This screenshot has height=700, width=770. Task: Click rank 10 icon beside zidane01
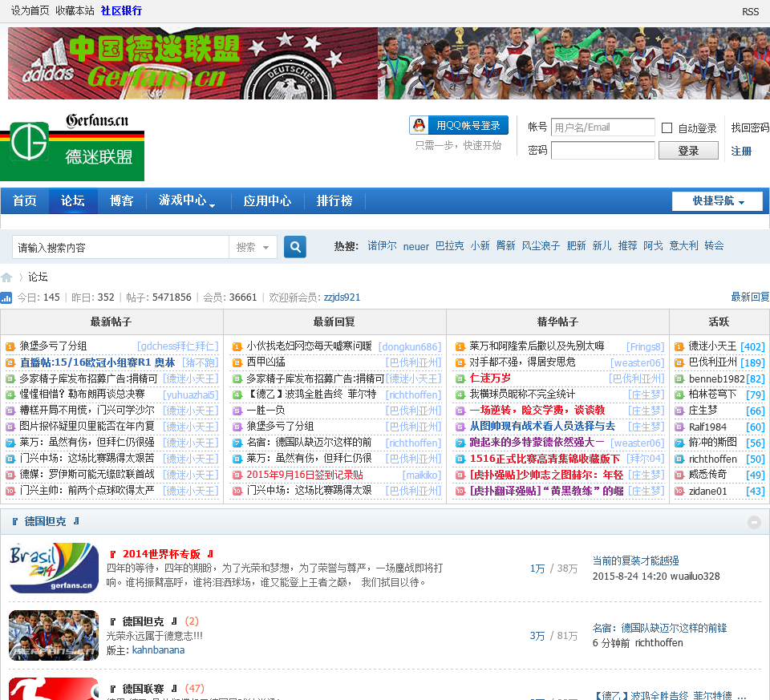tap(679, 492)
